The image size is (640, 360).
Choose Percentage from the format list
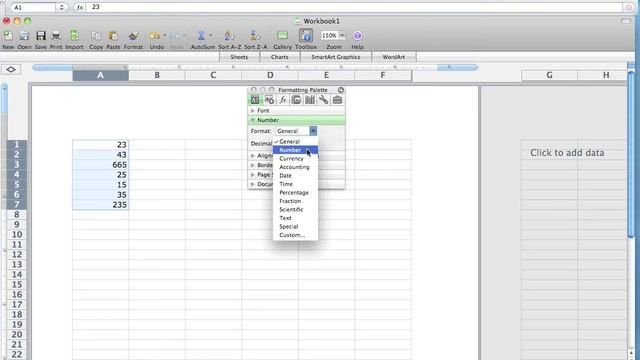click(296, 193)
